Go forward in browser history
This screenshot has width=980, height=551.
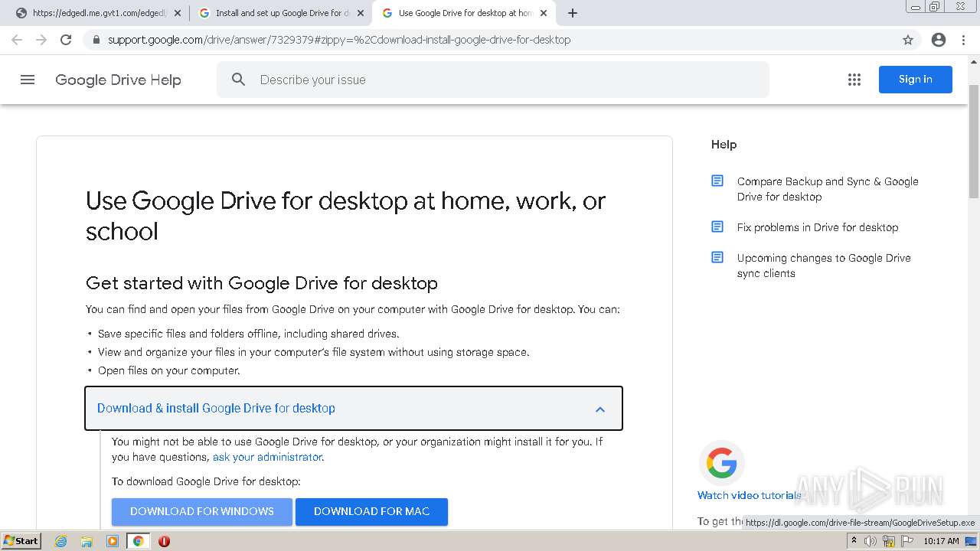coord(41,40)
